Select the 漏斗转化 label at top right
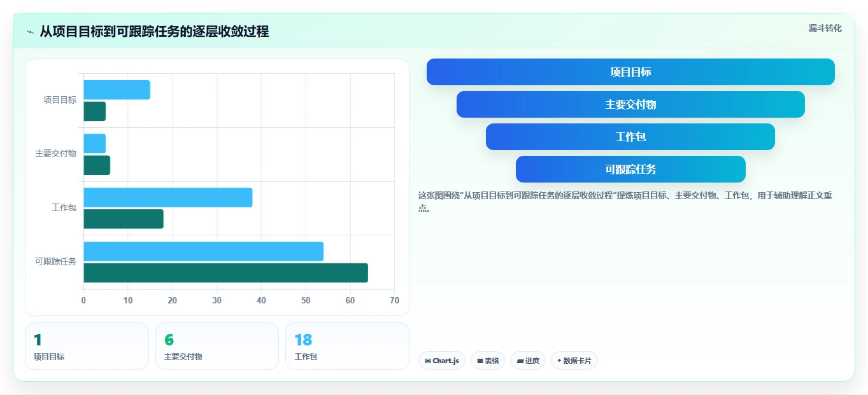Screen dimensions: 868x395 [825, 28]
